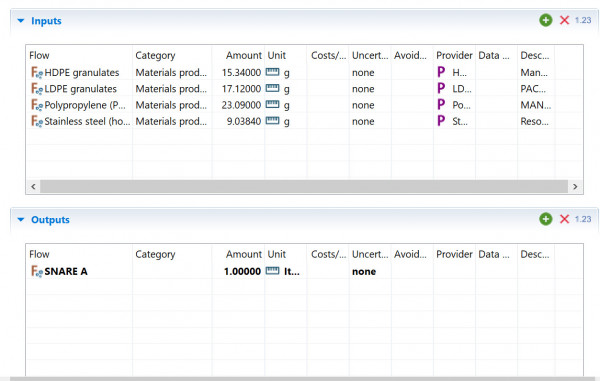This screenshot has width=600, height=381.
Task: Click the Inputs section title
Action: click(x=46, y=21)
